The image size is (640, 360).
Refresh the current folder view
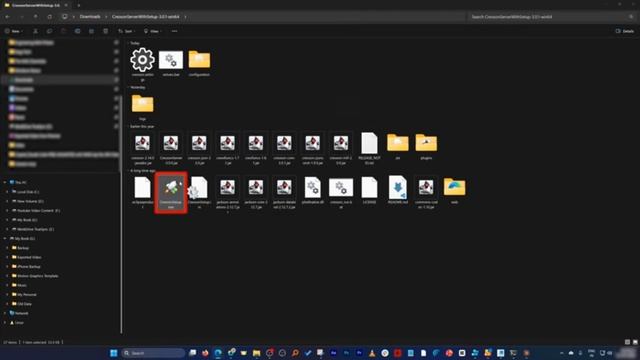pos(49,17)
